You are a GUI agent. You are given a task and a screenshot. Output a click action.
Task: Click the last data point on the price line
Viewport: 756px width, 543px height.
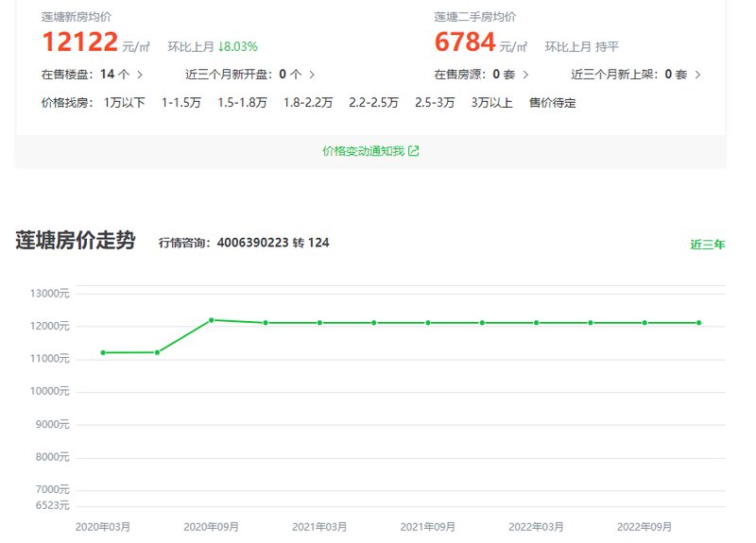coord(699,323)
